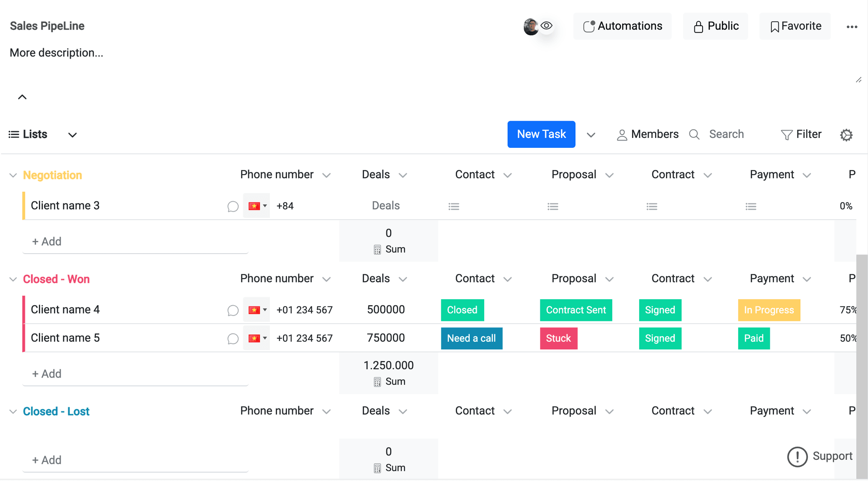Change the Stuck proposal status label
This screenshot has width=868, height=481.
click(558, 339)
